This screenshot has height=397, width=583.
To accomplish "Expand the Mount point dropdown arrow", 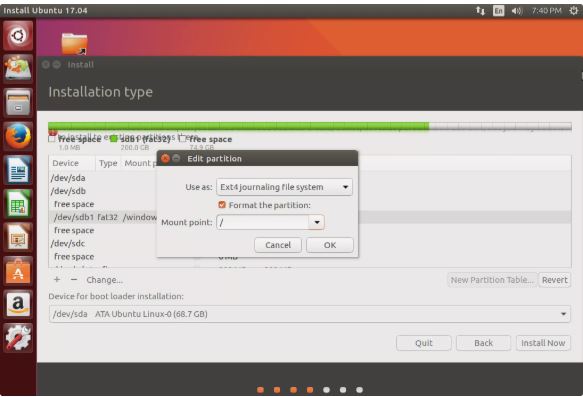I will 317,222.
